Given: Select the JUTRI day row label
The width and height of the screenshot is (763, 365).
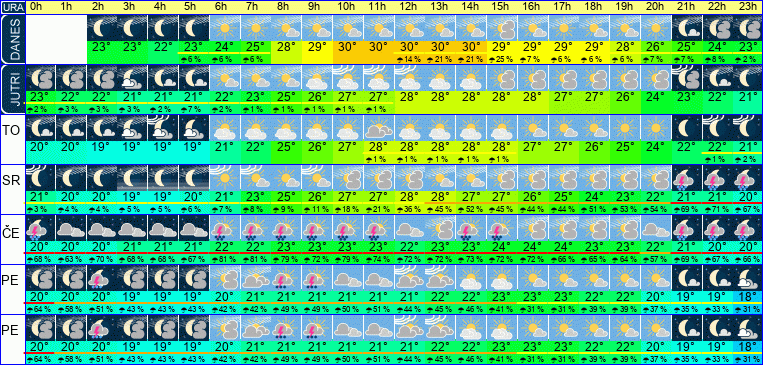Looking at the screenshot, I should tap(12, 89).
